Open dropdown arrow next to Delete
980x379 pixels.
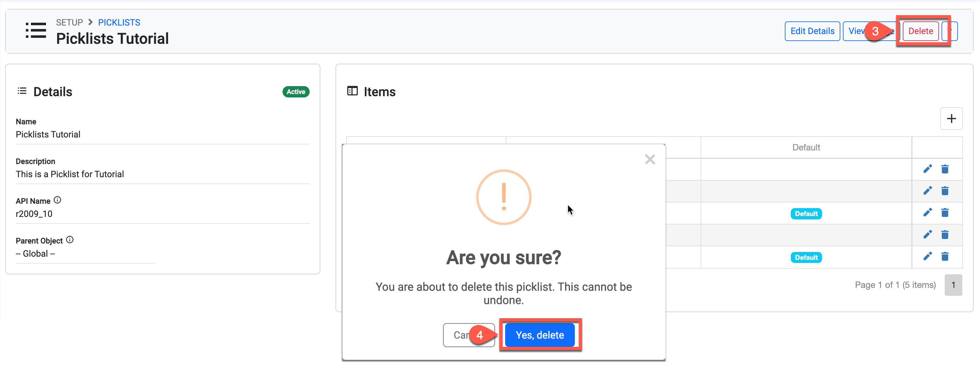(953, 31)
